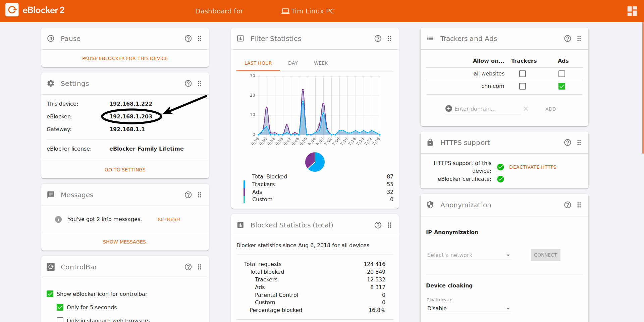Uncheck Ads checkbox for cnn.com
The width and height of the screenshot is (644, 322).
tap(562, 86)
